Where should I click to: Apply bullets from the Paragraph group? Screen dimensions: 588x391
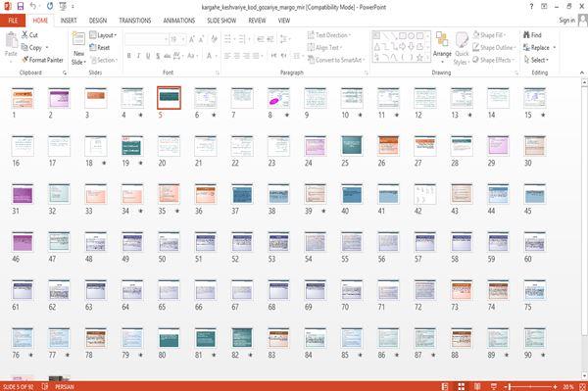click(x=227, y=39)
